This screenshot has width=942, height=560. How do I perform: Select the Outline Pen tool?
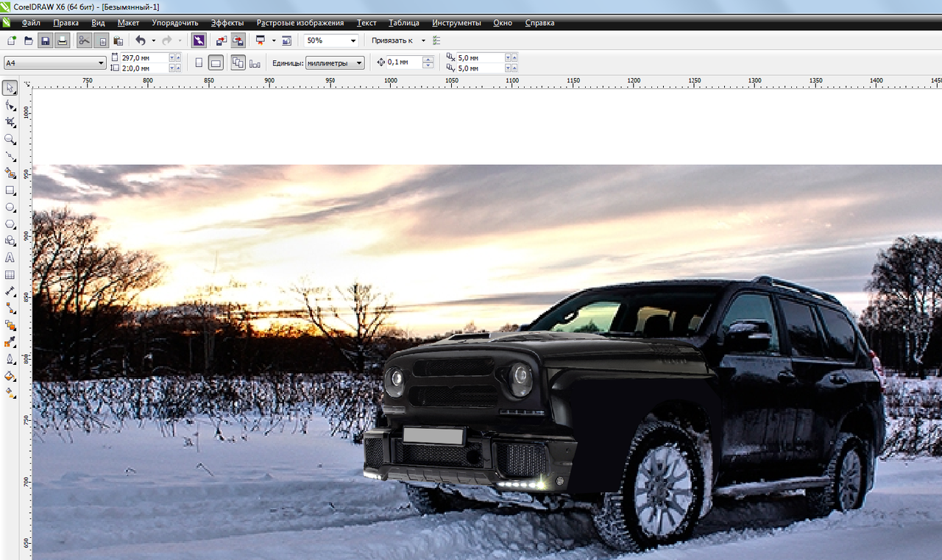tap(10, 359)
